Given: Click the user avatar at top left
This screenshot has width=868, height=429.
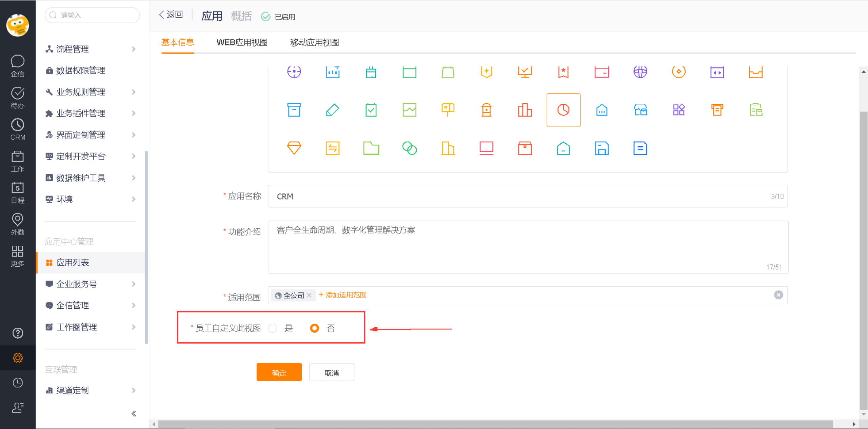Looking at the screenshot, I should [18, 25].
